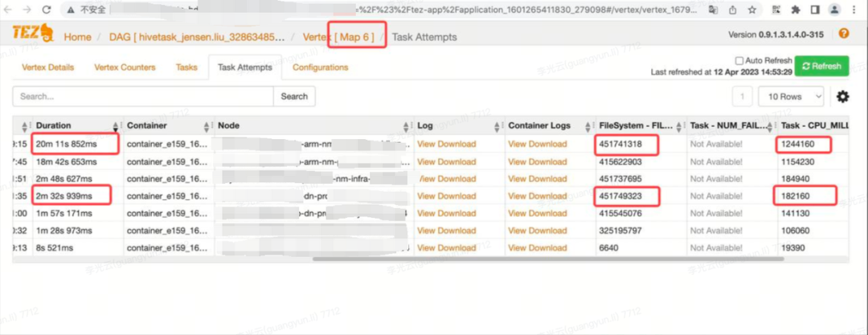The image size is (868, 335).
Task: Open the extensions puzzle-piece icon
Action: pyautogui.click(x=796, y=10)
